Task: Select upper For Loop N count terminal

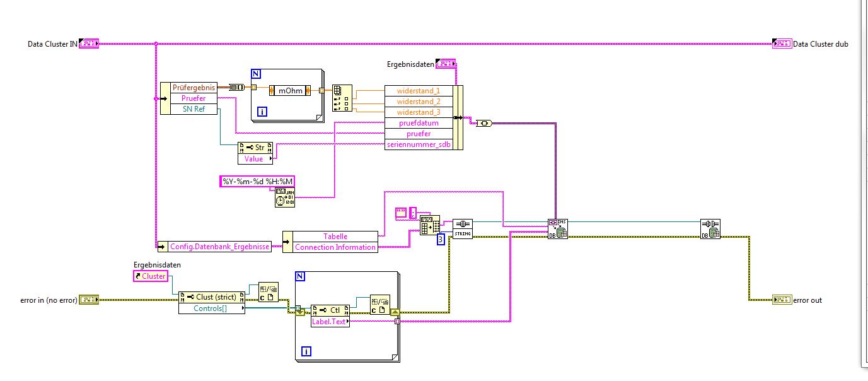Action: tap(256, 74)
